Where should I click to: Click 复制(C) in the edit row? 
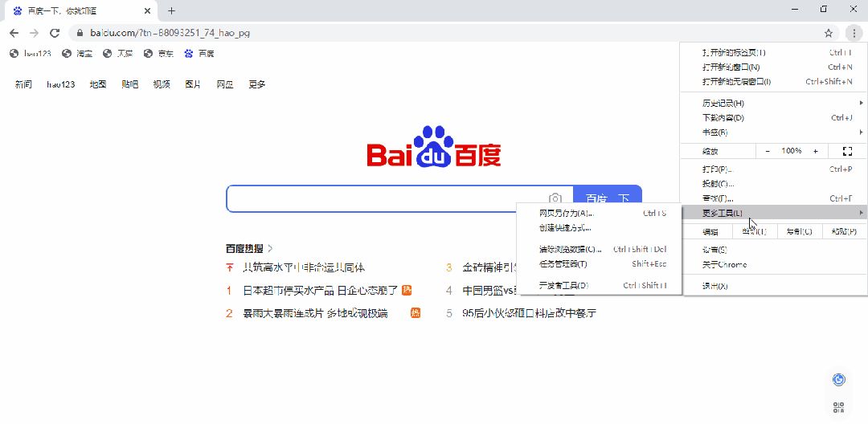(800, 231)
